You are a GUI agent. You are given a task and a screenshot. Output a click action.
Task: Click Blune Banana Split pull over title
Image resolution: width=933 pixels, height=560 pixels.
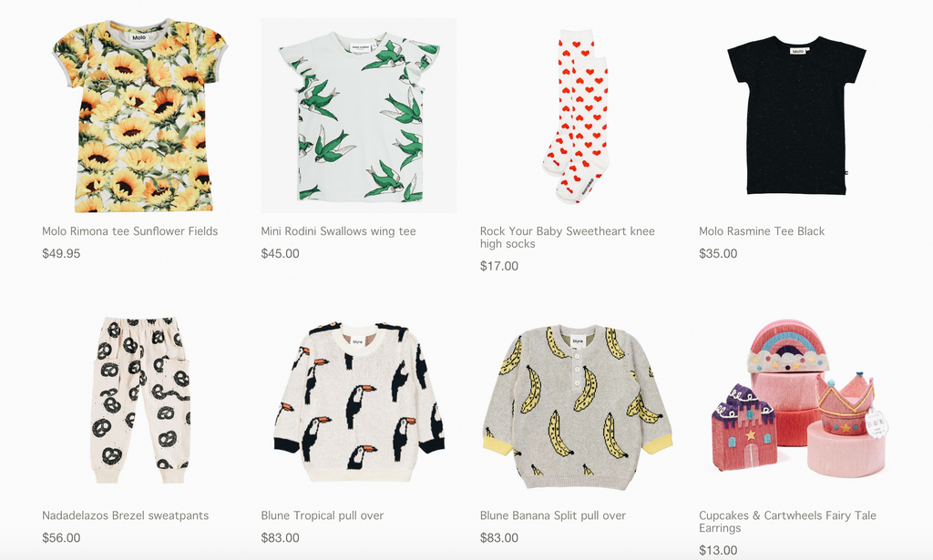pyautogui.click(x=553, y=515)
